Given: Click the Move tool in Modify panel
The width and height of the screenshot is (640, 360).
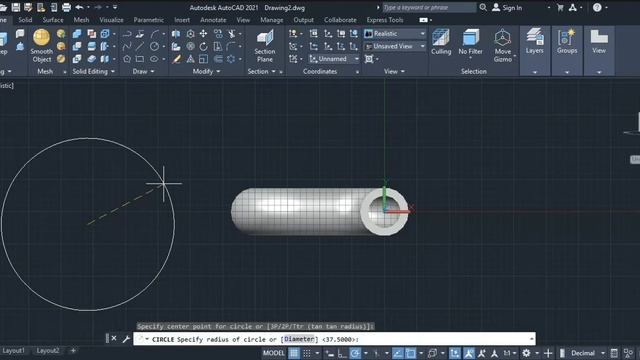Looking at the screenshot, I should click(x=203, y=34).
